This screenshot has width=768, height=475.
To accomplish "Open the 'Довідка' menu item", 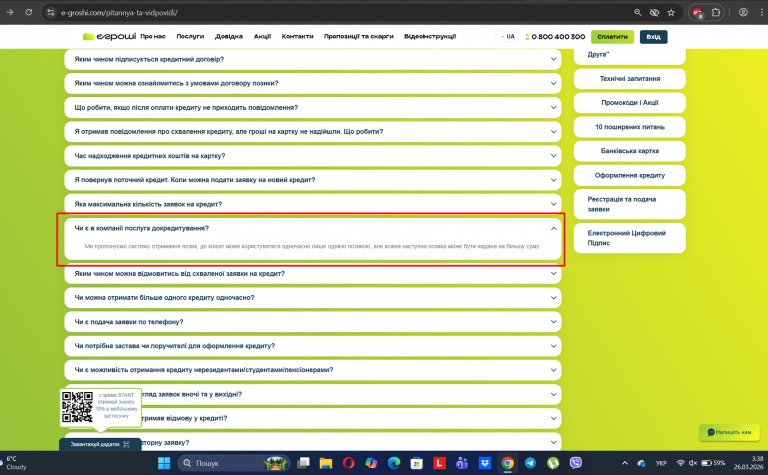I will point(229,37).
